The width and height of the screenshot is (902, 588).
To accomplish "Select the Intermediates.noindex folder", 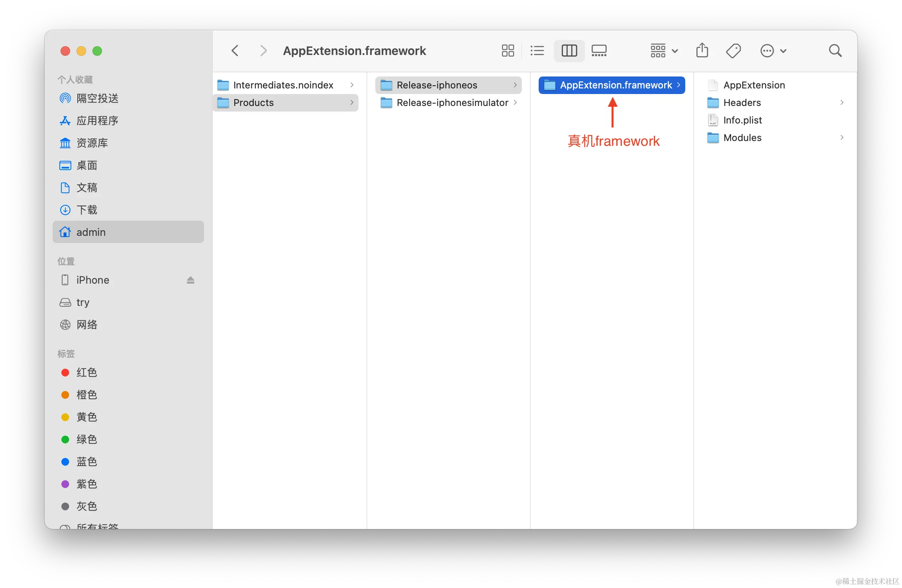I will [x=283, y=85].
